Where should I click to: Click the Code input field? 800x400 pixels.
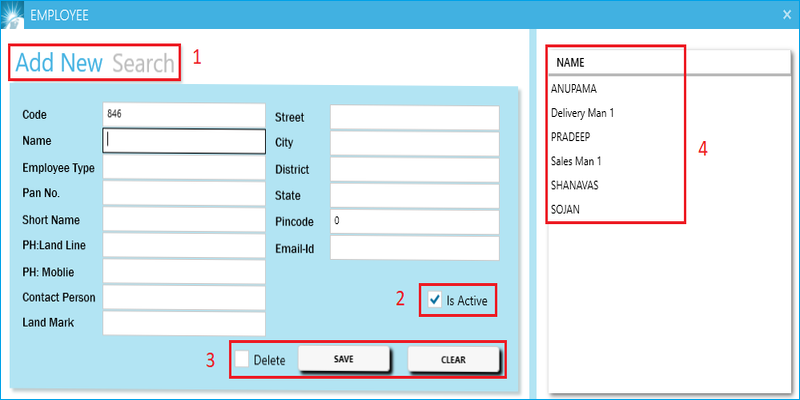pos(183,115)
